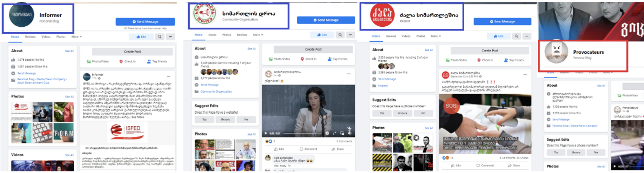Image resolution: width=644 pixels, height=173 pixels.
Task: Expand the More dropdown on Community Organization page
Action: pos(258,35)
